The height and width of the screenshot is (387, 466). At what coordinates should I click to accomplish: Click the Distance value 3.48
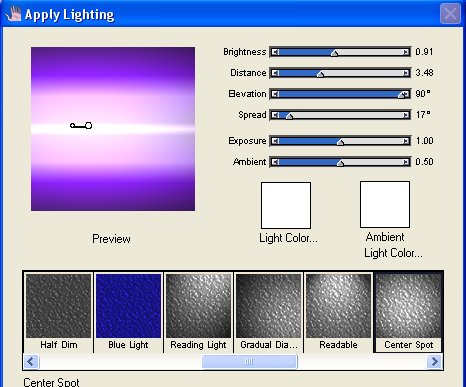tap(424, 73)
